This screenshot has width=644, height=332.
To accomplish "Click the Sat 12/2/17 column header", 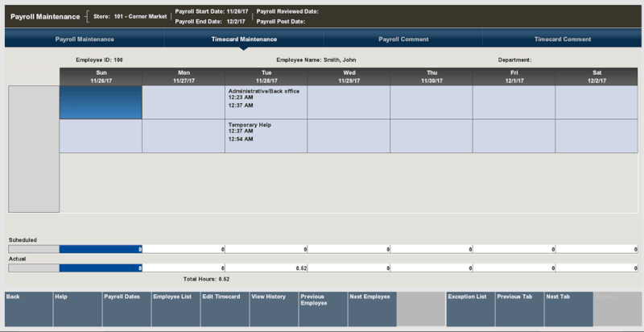I will [x=597, y=77].
